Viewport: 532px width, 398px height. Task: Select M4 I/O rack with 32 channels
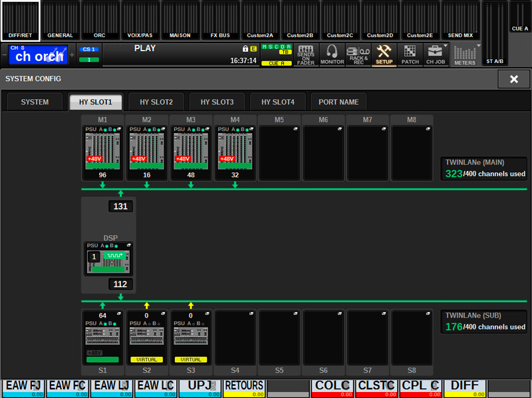235,153
